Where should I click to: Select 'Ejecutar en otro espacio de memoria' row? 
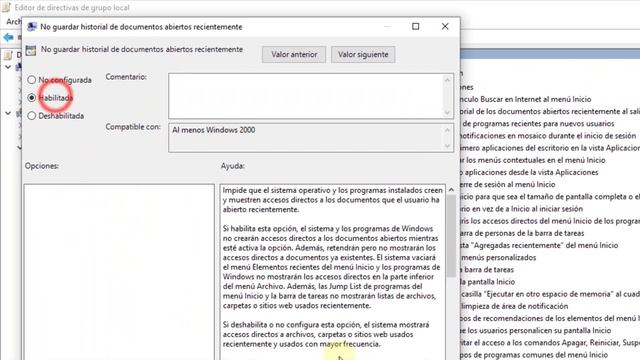point(550,294)
